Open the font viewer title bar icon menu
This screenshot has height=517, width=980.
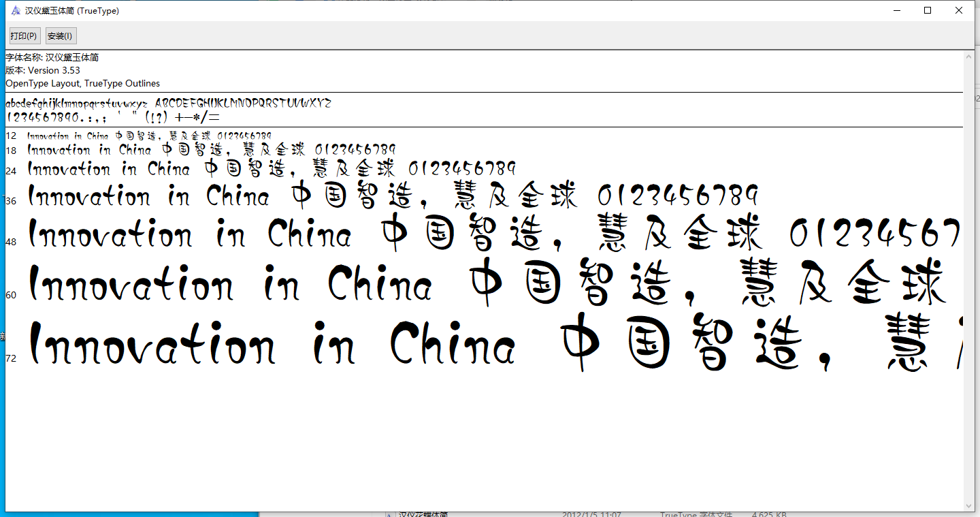tap(16, 11)
